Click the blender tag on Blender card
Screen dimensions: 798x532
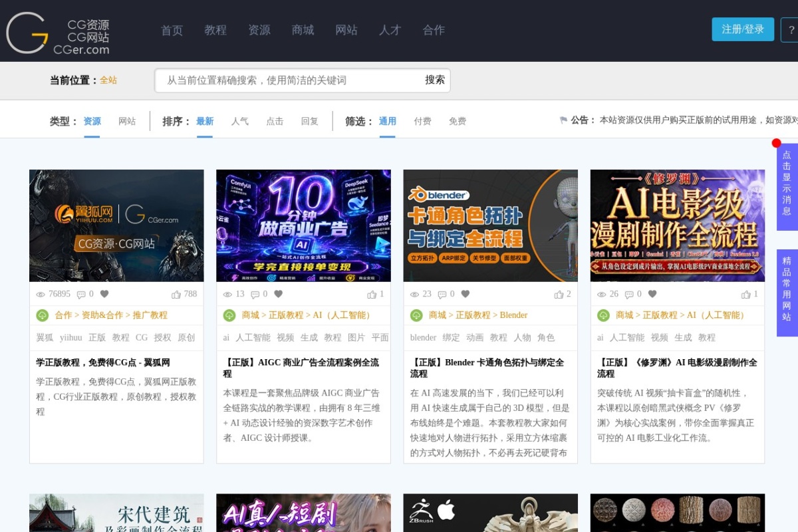(x=424, y=338)
